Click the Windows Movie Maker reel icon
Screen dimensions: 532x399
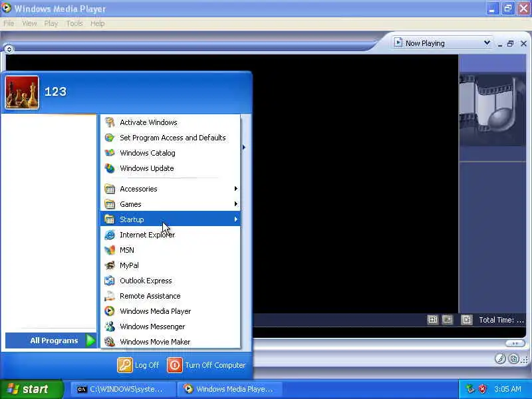point(110,342)
